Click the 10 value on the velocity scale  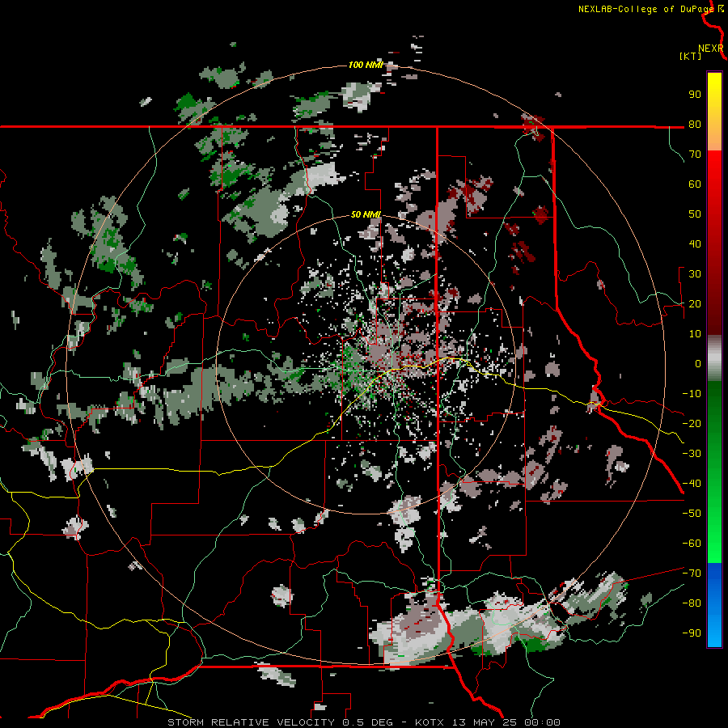pos(695,334)
